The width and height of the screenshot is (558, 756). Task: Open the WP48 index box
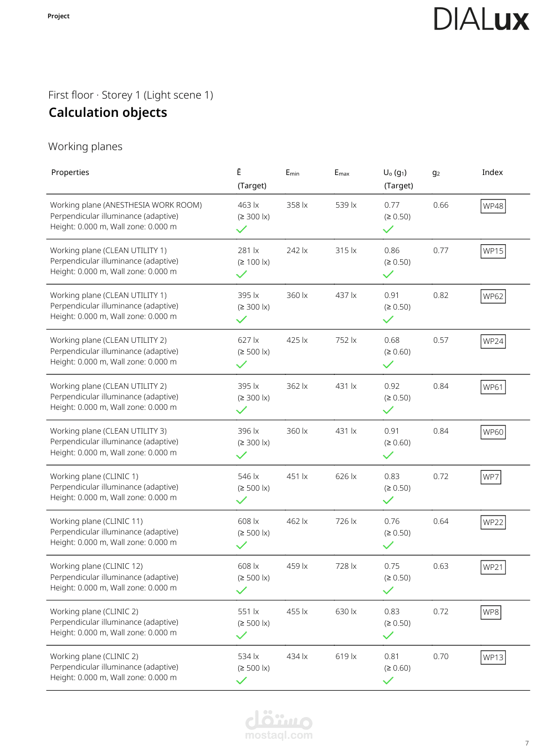tap(493, 206)
